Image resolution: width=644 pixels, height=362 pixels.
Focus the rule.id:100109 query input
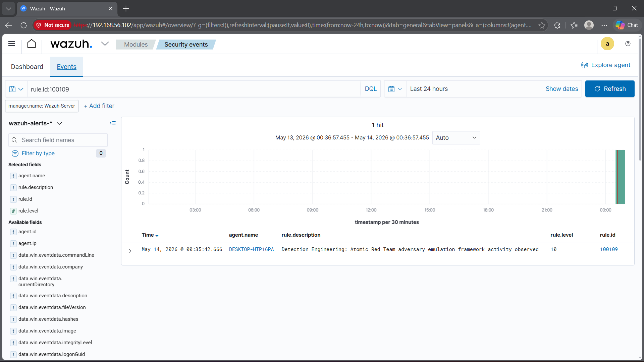[194, 89]
